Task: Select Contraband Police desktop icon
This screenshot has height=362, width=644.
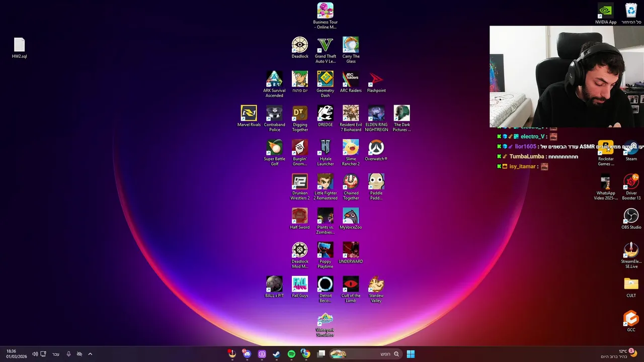Action: [x=274, y=119]
